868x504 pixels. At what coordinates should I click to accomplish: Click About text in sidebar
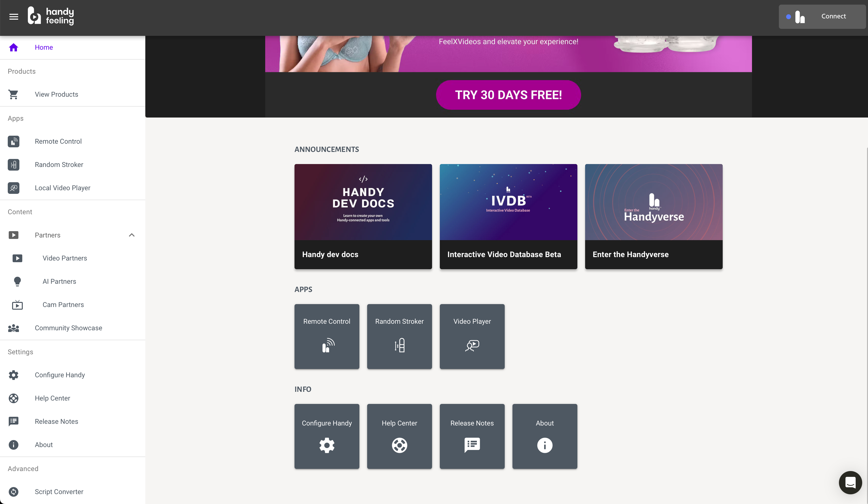pyautogui.click(x=44, y=445)
